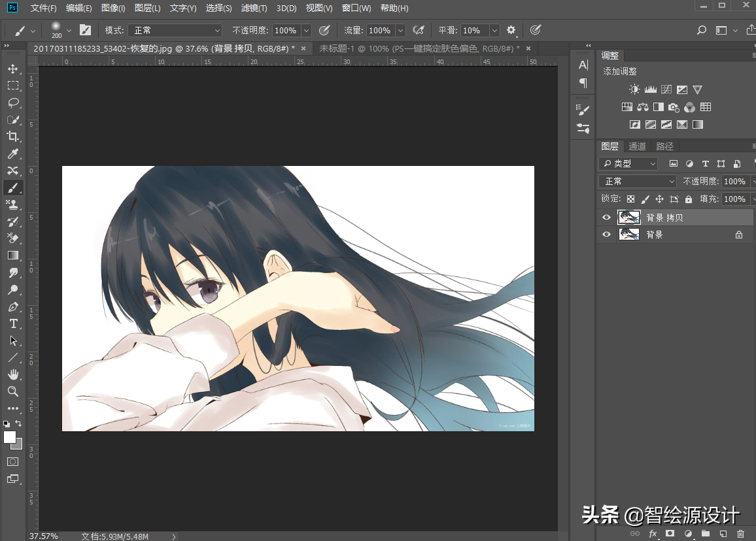Open the tool preset picker arrow
756x541 pixels.
pyautogui.click(x=33, y=31)
